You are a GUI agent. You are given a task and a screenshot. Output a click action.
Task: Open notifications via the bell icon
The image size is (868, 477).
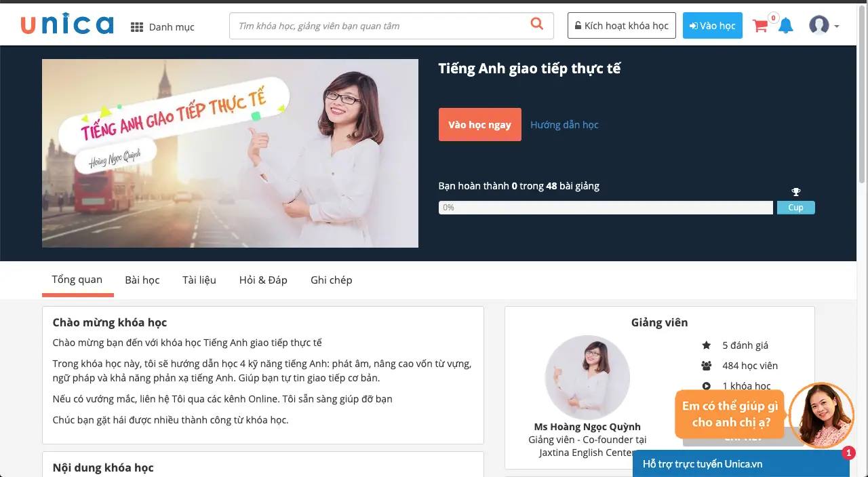[x=786, y=25]
